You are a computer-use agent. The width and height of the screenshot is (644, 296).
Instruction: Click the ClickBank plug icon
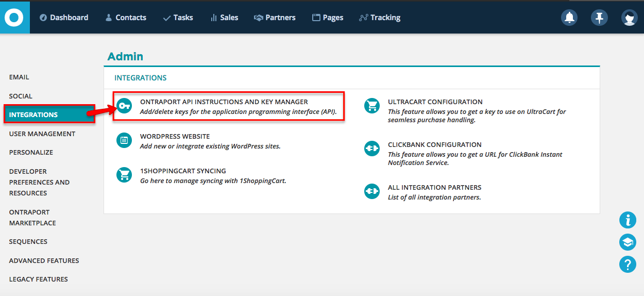pyautogui.click(x=372, y=149)
